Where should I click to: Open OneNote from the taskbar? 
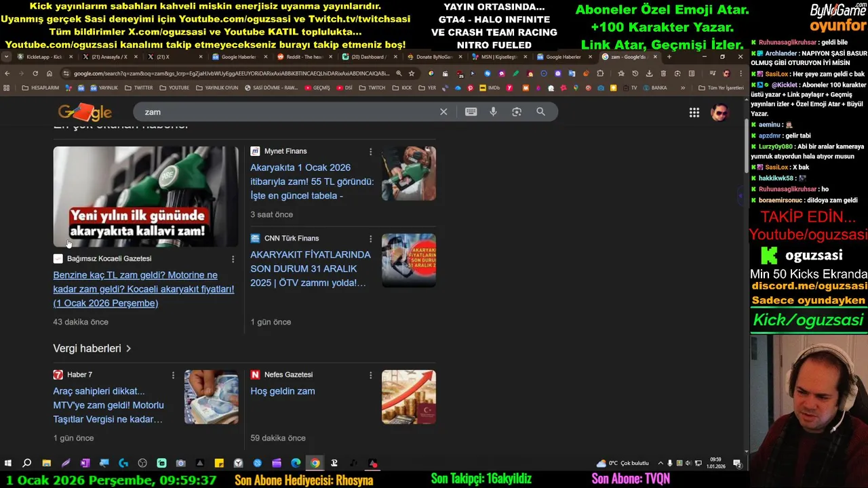click(85, 463)
